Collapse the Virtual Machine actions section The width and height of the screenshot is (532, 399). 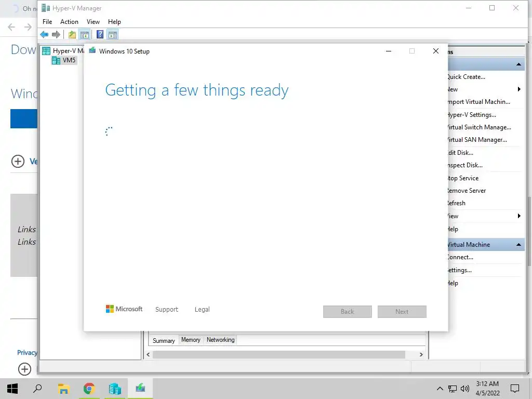[519, 245]
